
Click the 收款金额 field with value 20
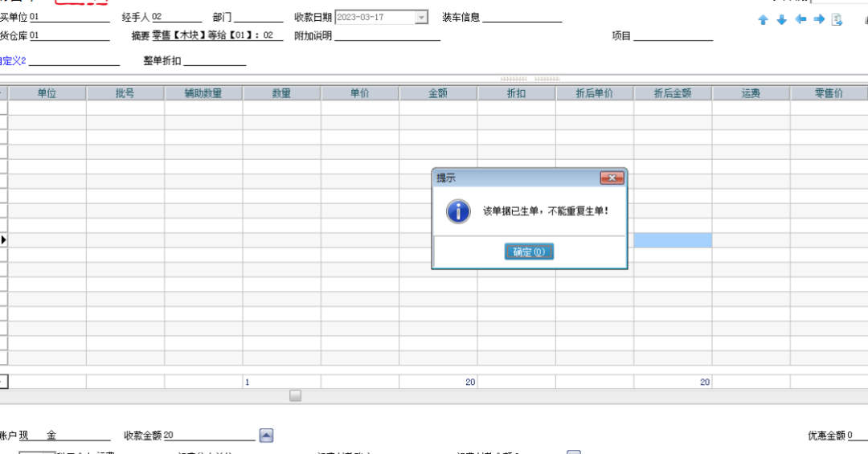pyautogui.click(x=209, y=436)
